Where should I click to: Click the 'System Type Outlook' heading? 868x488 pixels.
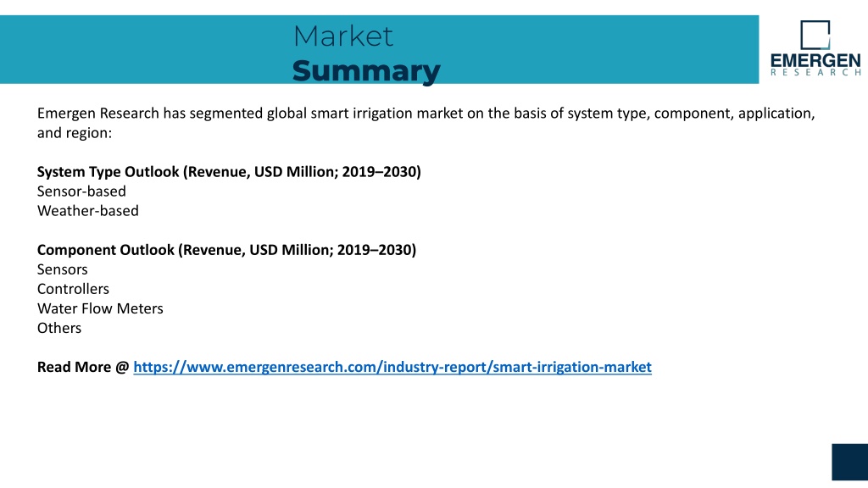pos(229,171)
